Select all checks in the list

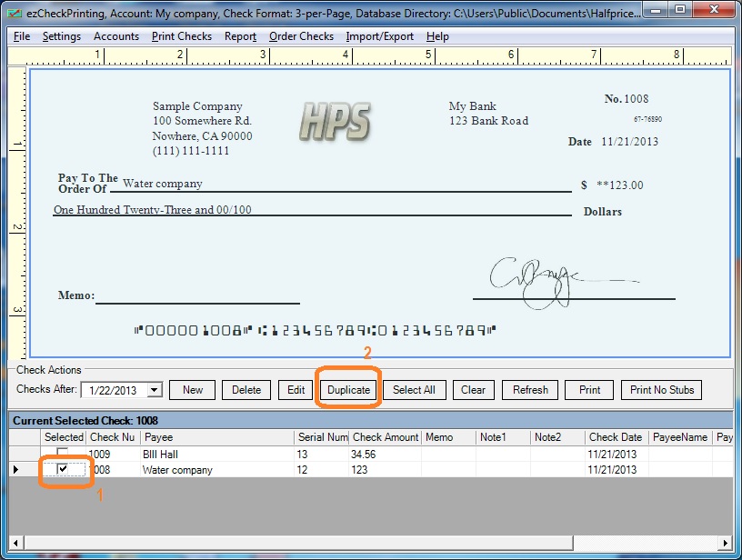(414, 389)
